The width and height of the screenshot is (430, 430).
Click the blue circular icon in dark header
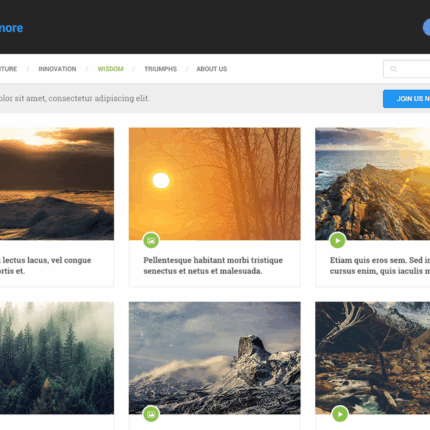pos(426,28)
